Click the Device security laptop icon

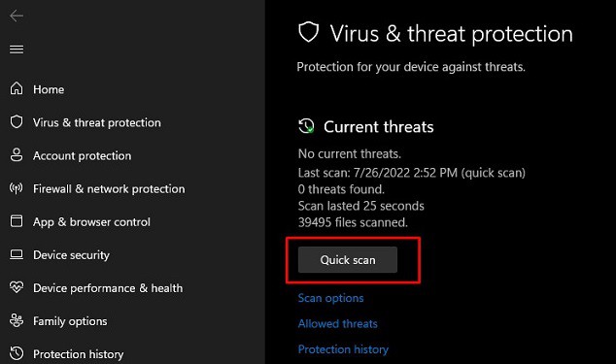coord(17,254)
